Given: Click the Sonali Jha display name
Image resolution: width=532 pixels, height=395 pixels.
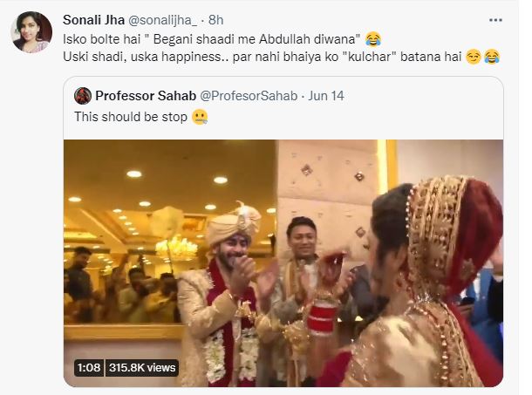Looking at the screenshot, I should pyautogui.click(x=93, y=20).
